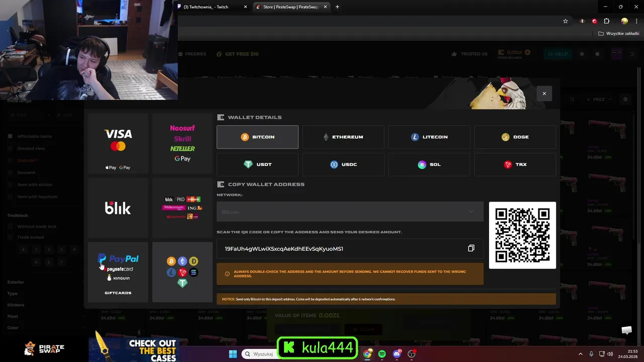Open the browser extensions puzzle icon
The width and height of the screenshot is (644, 362).
click(607, 21)
